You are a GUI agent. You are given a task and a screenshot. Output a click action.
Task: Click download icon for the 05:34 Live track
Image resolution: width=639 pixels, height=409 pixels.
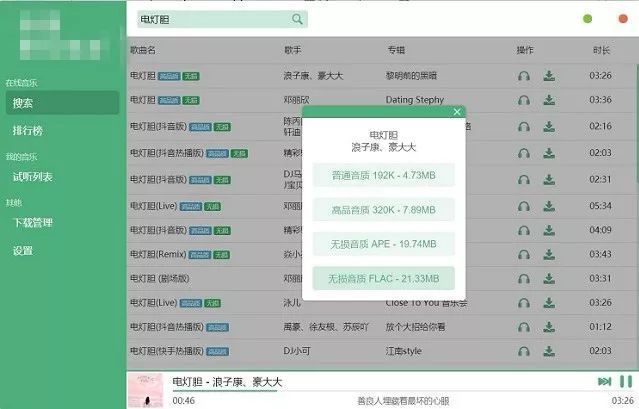pyautogui.click(x=549, y=206)
